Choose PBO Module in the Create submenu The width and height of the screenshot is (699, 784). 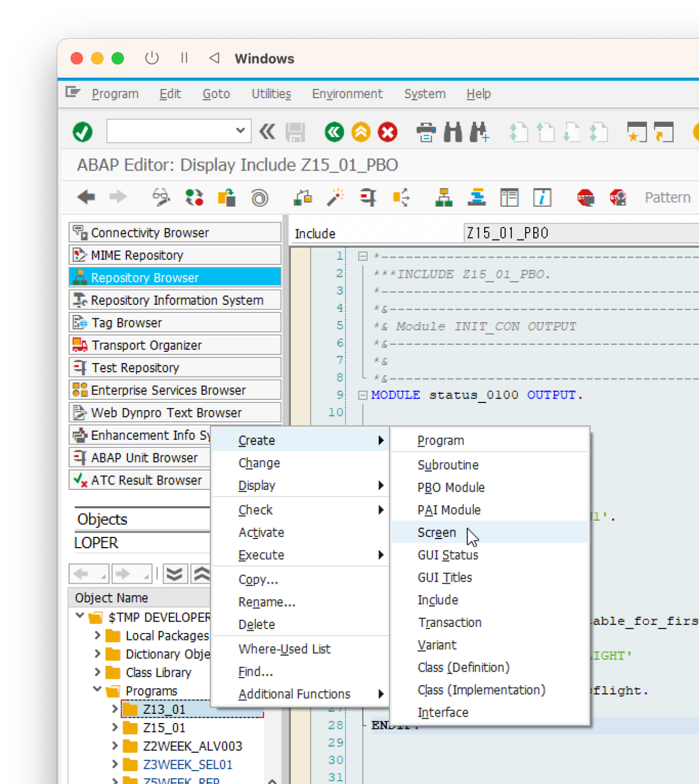tap(490, 487)
